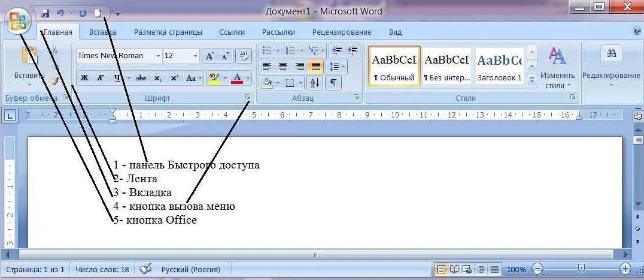Toggle bold Ж formatting
644x280 pixels.
point(84,78)
